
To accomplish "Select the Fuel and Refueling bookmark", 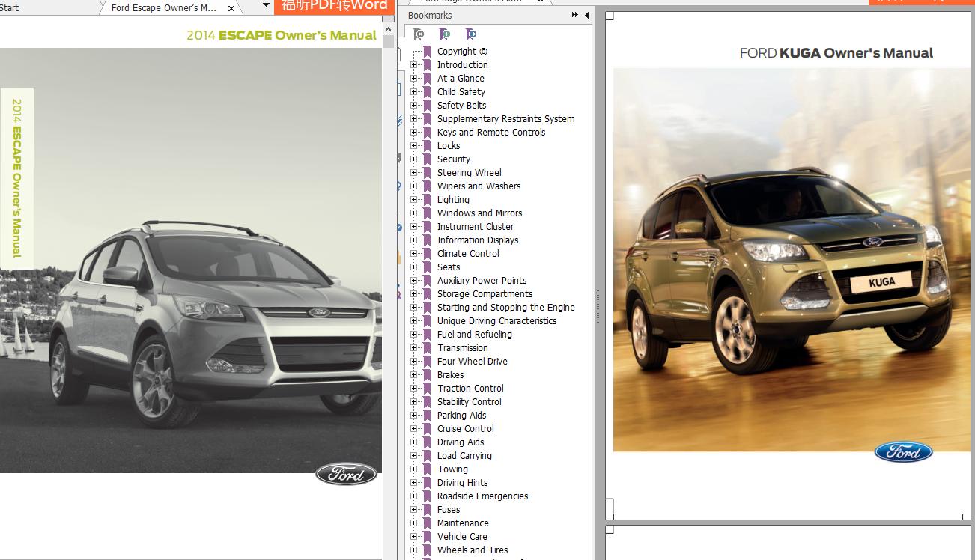I will tap(475, 335).
